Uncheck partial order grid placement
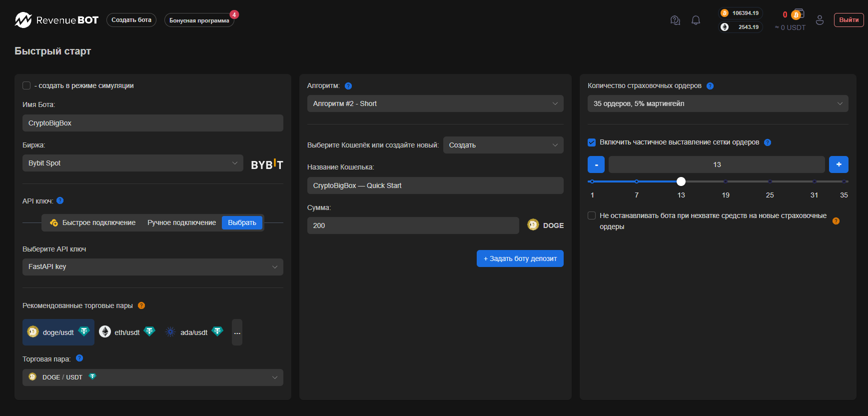This screenshot has height=416, width=868. (x=592, y=142)
